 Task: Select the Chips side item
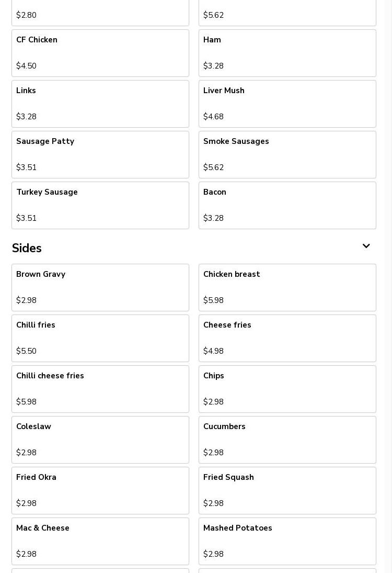click(287, 389)
